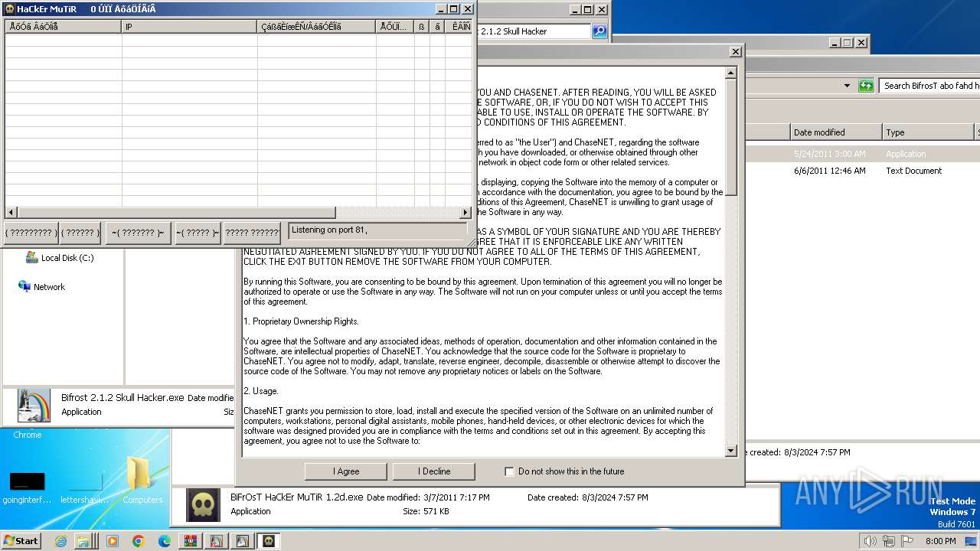Launch Google Chrome from taskbar
The height and width of the screenshot is (551, 980).
(x=138, y=541)
